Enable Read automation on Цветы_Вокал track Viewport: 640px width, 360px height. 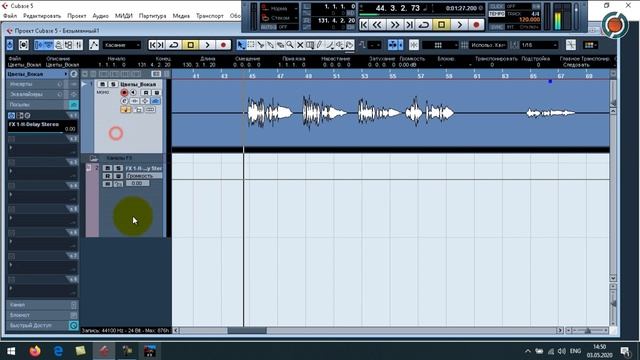click(146, 93)
